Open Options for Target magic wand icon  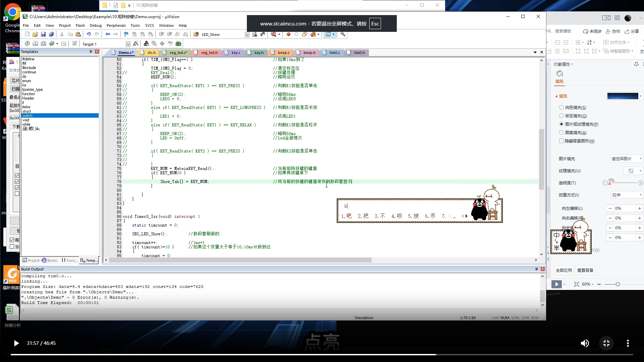tap(136, 44)
